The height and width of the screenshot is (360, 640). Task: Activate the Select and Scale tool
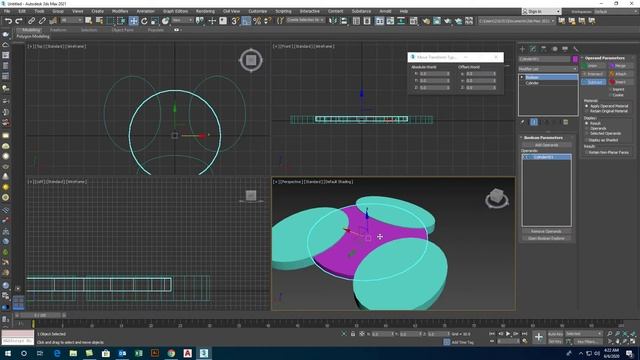click(155, 21)
